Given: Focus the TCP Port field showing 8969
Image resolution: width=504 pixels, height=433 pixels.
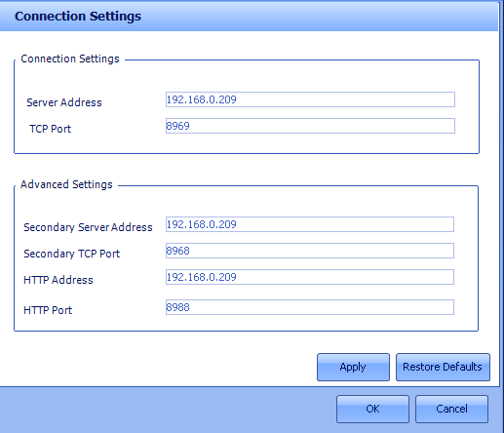Looking at the screenshot, I should click(x=310, y=126).
